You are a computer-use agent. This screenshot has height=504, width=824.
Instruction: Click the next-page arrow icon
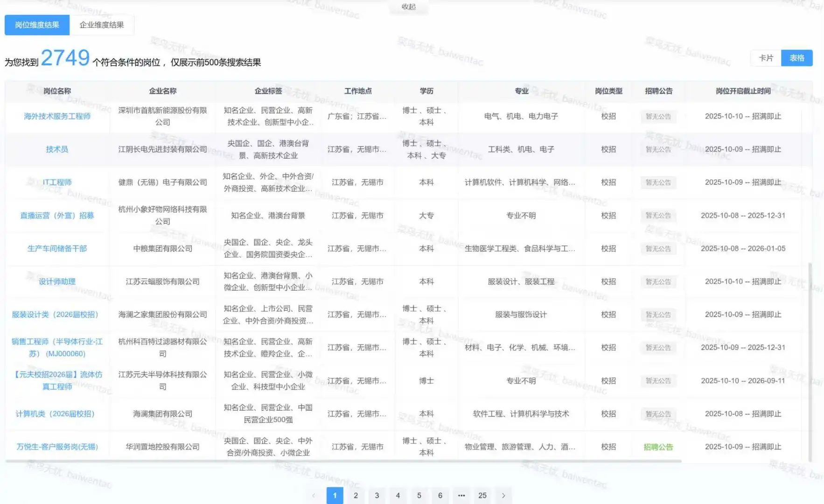pos(503,496)
